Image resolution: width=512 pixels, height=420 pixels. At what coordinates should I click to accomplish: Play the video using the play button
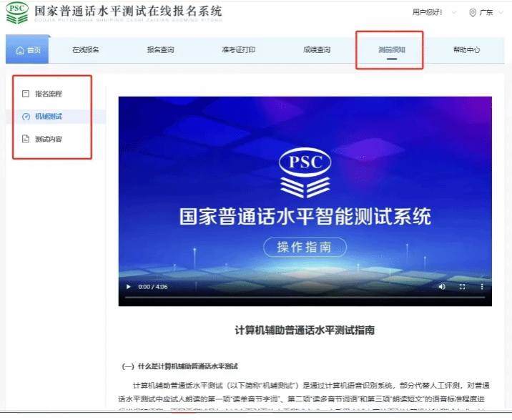click(x=129, y=287)
